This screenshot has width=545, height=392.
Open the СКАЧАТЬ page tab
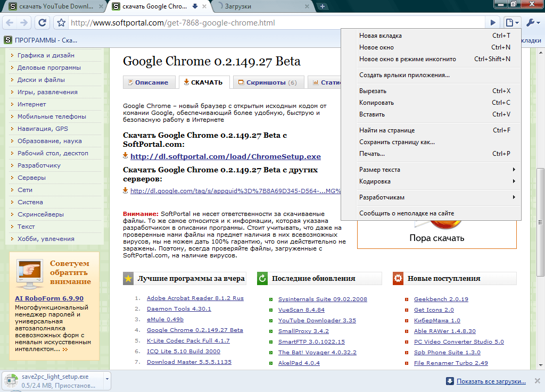tap(204, 82)
